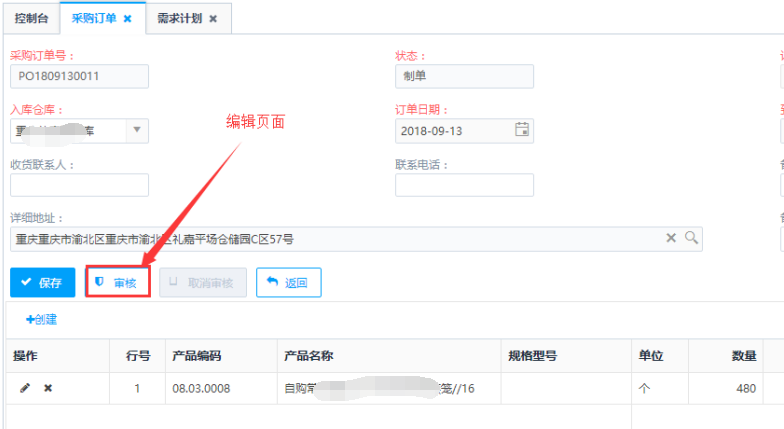Expand the 入库仓库 dropdown arrow
Image resolution: width=784 pixels, height=429 pixels.
pyautogui.click(x=137, y=130)
